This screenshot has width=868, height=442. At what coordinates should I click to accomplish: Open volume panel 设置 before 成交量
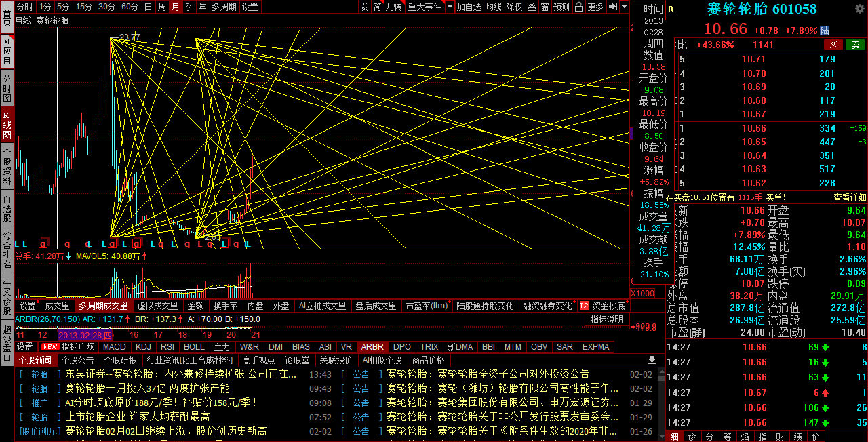pyautogui.click(x=27, y=306)
